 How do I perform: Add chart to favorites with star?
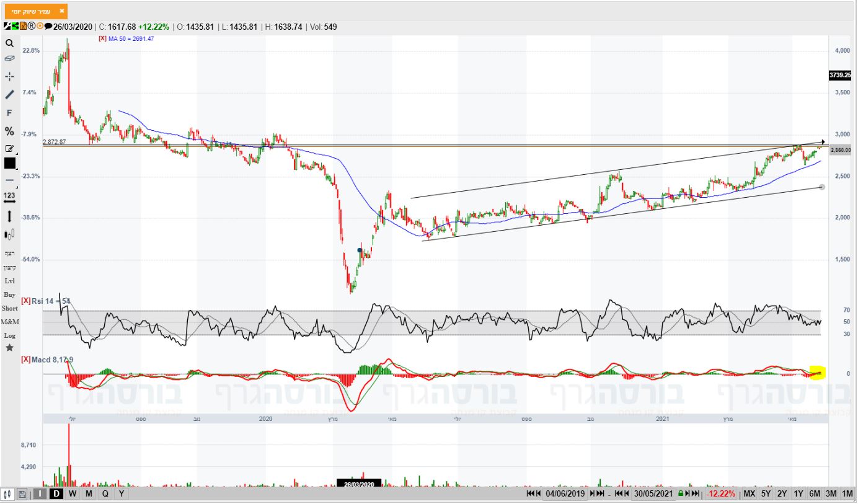tap(9, 348)
